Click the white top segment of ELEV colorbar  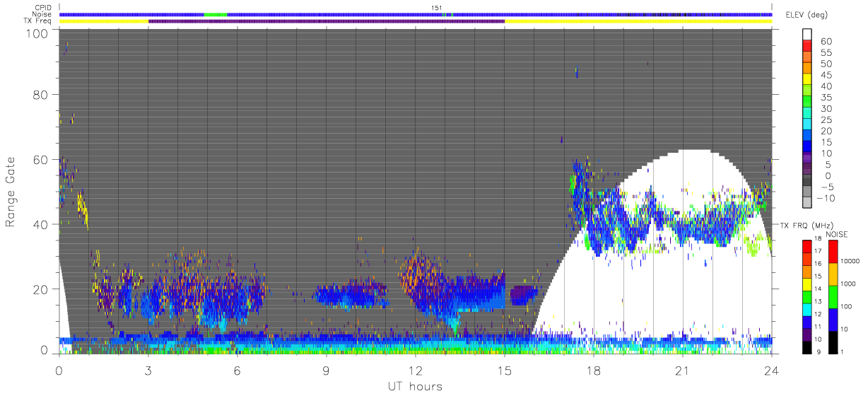[807, 35]
